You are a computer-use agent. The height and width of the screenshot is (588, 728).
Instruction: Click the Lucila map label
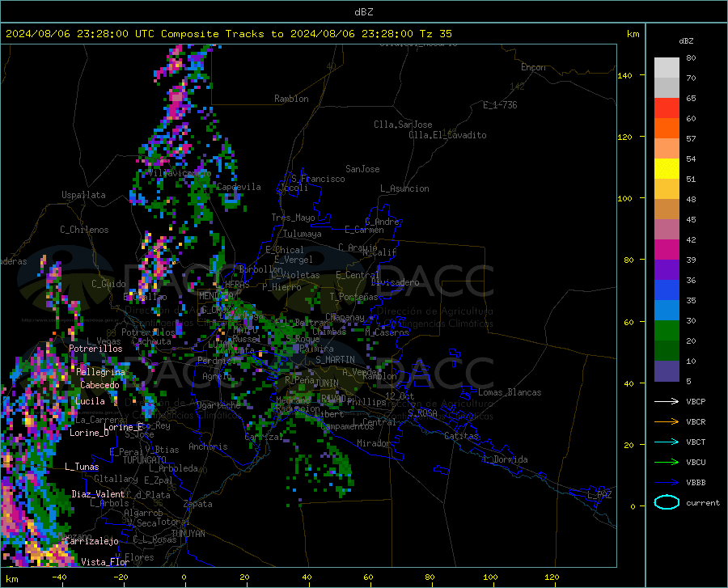(90, 401)
